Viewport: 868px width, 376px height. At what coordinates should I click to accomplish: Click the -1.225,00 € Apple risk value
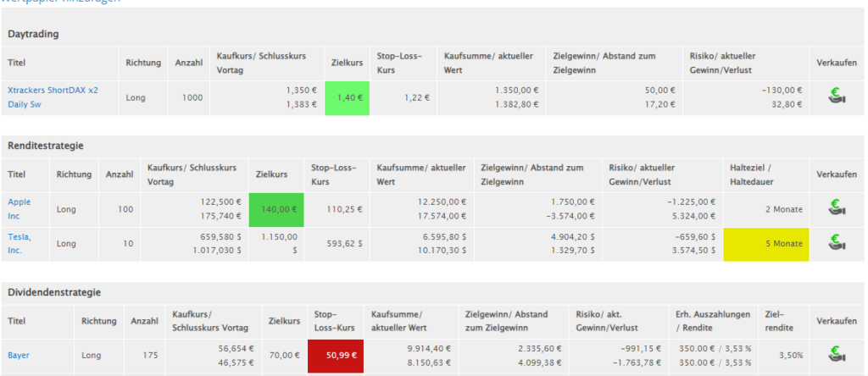(690, 202)
